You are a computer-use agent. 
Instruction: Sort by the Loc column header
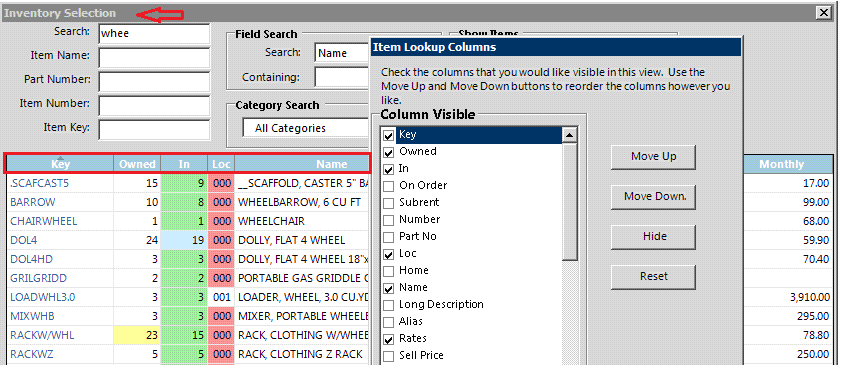point(221,164)
